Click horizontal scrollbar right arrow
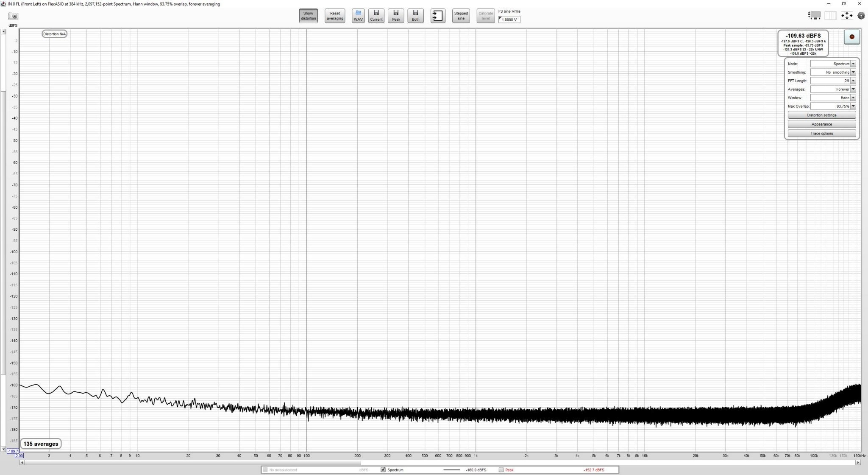 tap(858, 463)
